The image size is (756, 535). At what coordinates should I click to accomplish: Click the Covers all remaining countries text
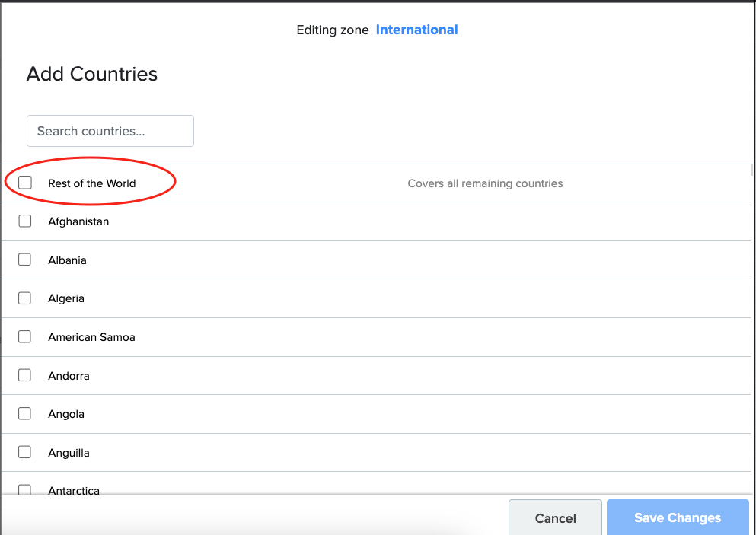click(x=485, y=183)
